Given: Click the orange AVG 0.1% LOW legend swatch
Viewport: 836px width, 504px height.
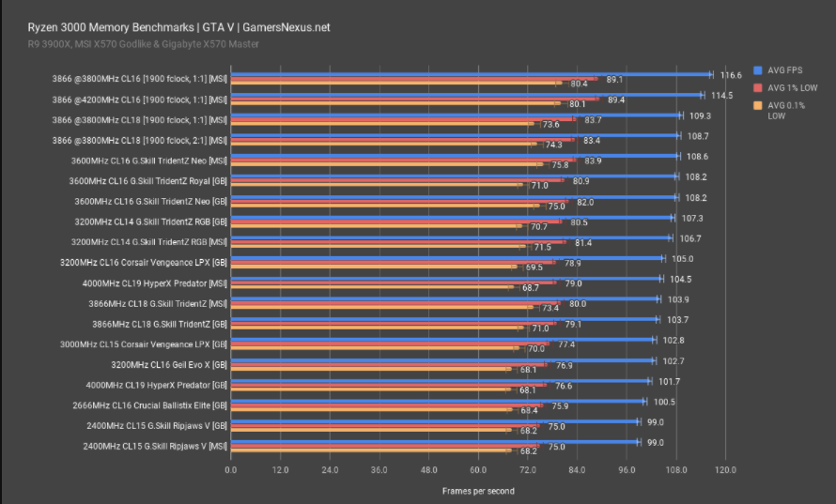Looking at the screenshot, I should coord(756,105).
